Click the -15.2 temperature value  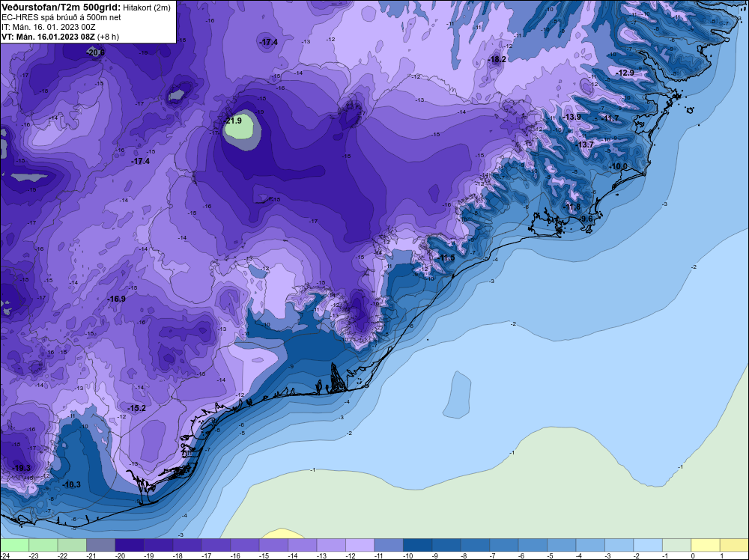coord(136,408)
